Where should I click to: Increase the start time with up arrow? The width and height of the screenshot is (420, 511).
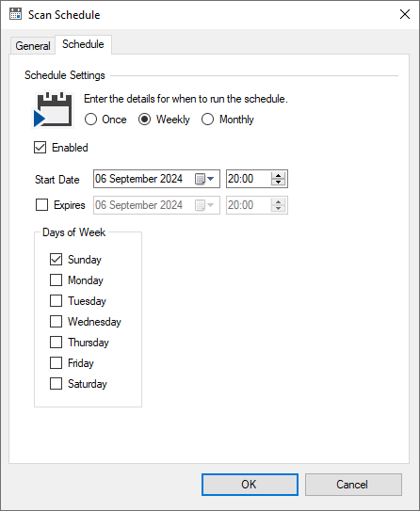click(x=278, y=175)
